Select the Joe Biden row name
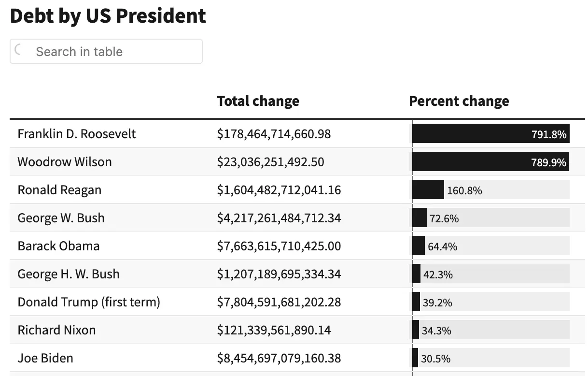 [x=45, y=358]
